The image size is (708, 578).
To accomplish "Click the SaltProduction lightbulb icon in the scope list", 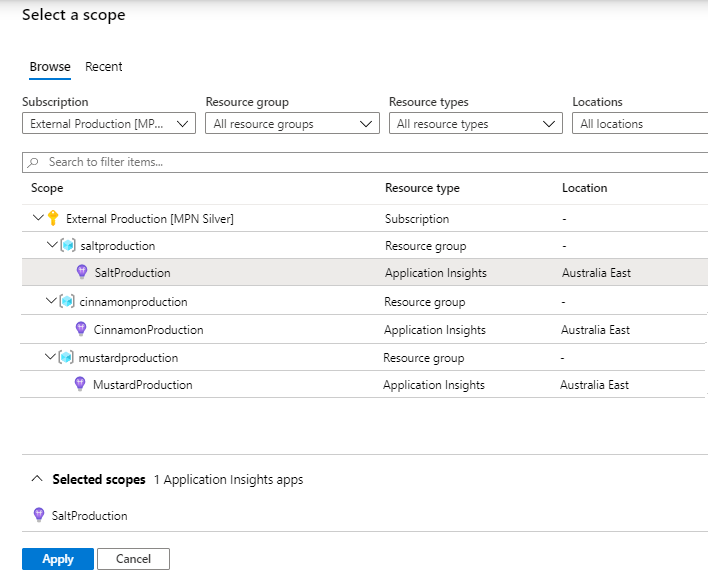I will pyautogui.click(x=82, y=272).
